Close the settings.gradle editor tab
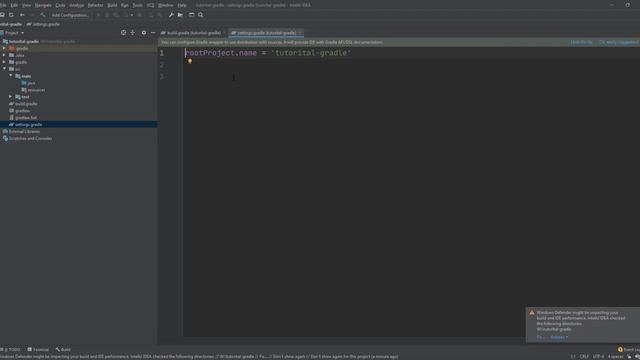The width and height of the screenshot is (640, 360). click(300, 33)
